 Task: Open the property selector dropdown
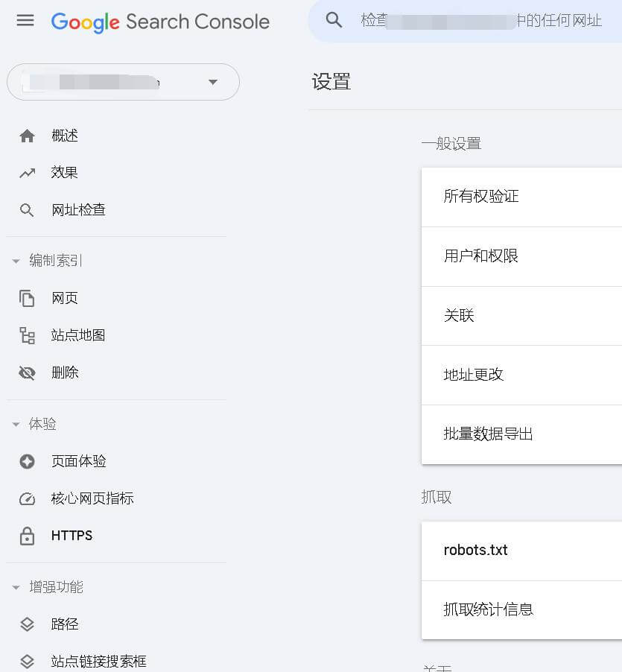(212, 82)
